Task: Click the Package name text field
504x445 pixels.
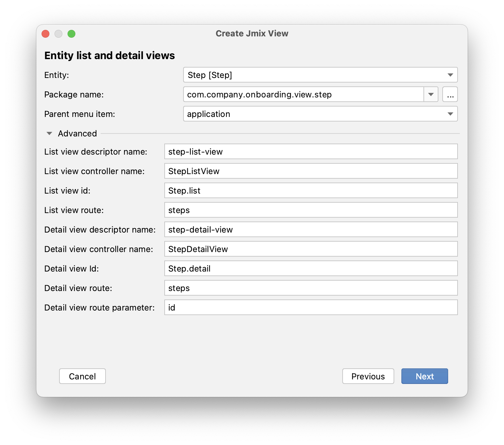Action: [x=304, y=95]
